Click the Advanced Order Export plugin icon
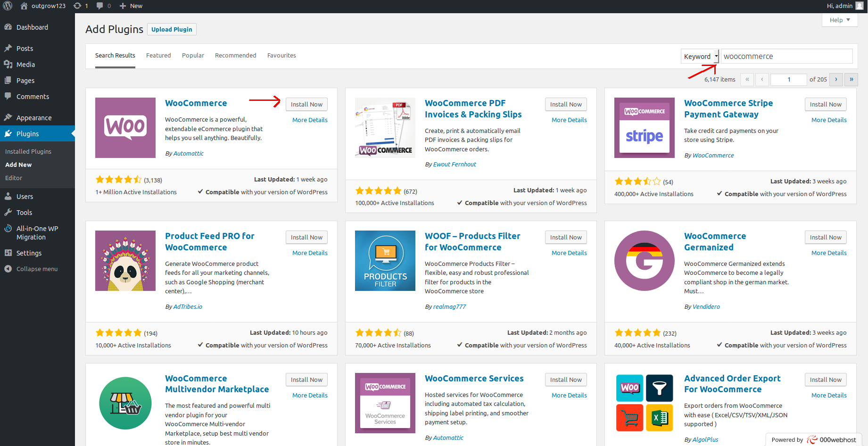Viewport: 868px width, 446px height. [x=645, y=403]
